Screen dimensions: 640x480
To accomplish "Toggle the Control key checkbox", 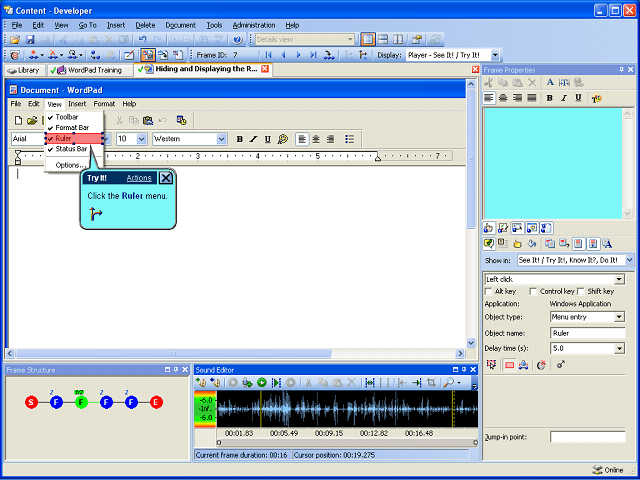I will (533, 291).
